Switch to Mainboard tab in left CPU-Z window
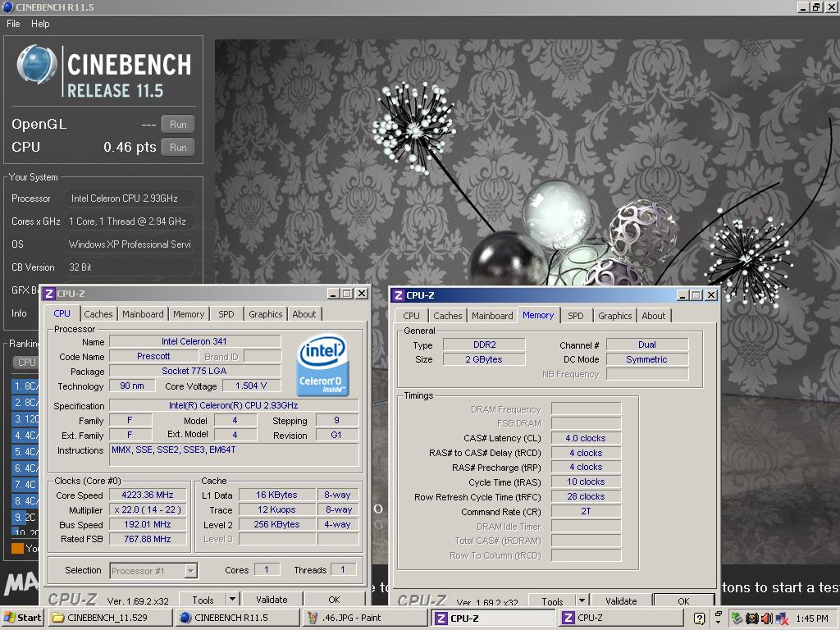 point(143,314)
